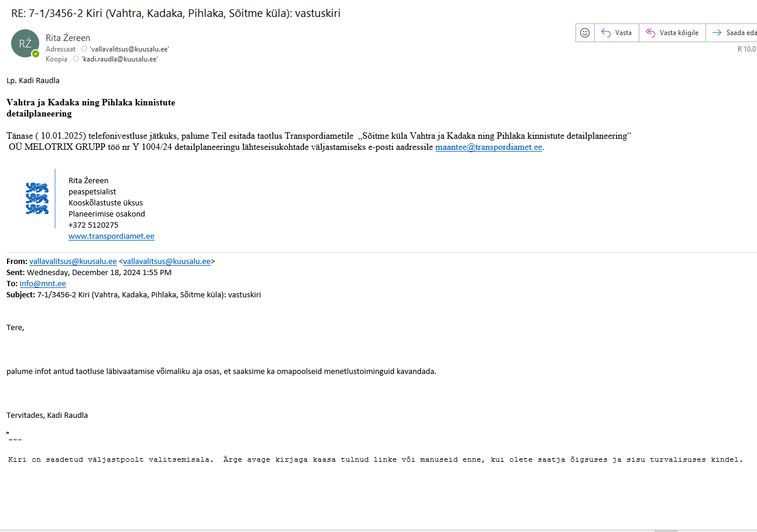Click the Vasta reply button label
Viewport: 757px width, 532px height.
(x=624, y=33)
